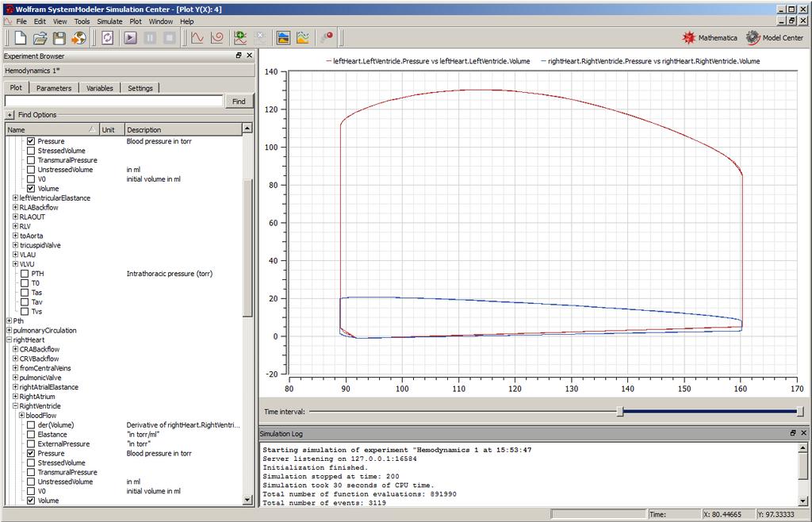Image resolution: width=812 pixels, height=522 pixels.
Task: Check the der(Volume) checkbox
Action: click(31, 424)
